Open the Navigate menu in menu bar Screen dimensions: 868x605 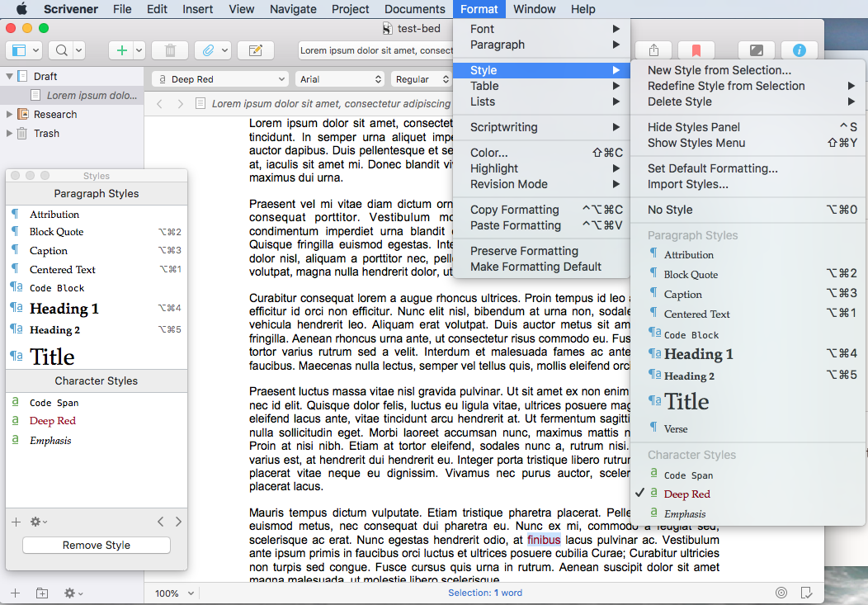tap(293, 9)
